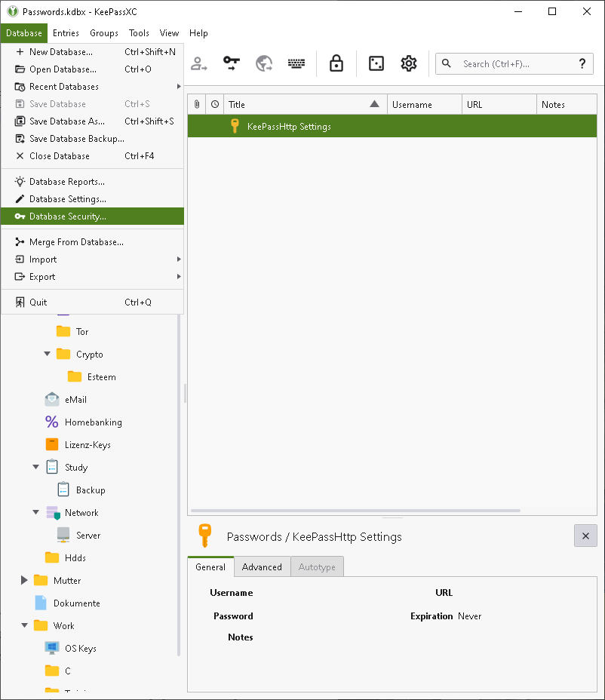Click the entry list horizontal scrollbar
The image size is (605, 700).
tap(355, 510)
